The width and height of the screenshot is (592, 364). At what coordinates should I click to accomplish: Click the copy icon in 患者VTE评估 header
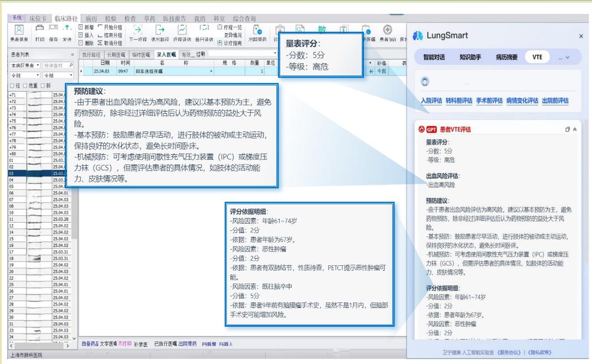[x=568, y=129]
